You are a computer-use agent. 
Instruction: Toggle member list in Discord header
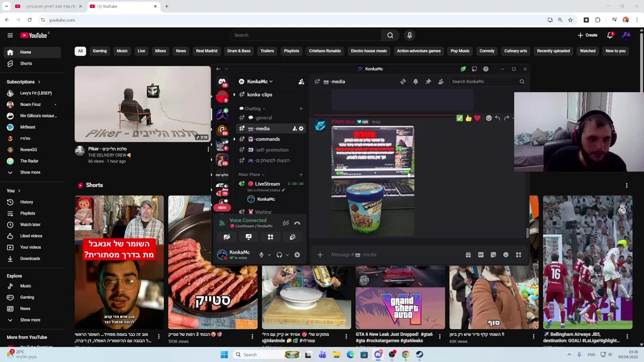(x=441, y=81)
